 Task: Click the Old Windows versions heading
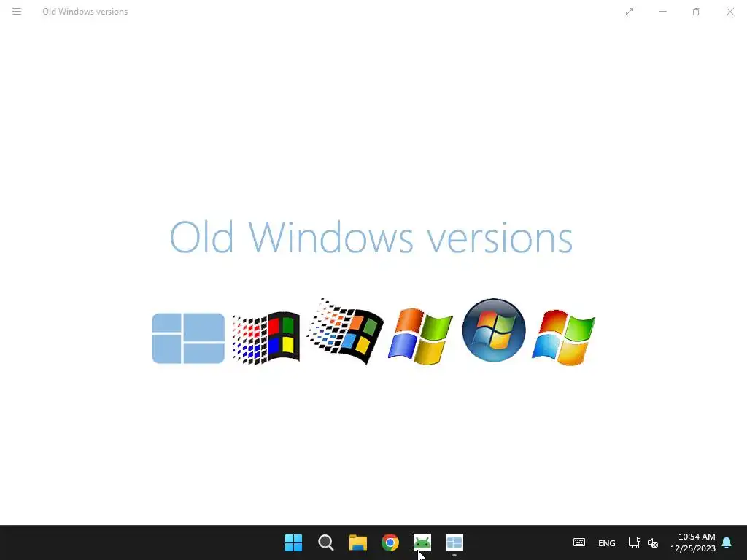click(x=371, y=238)
